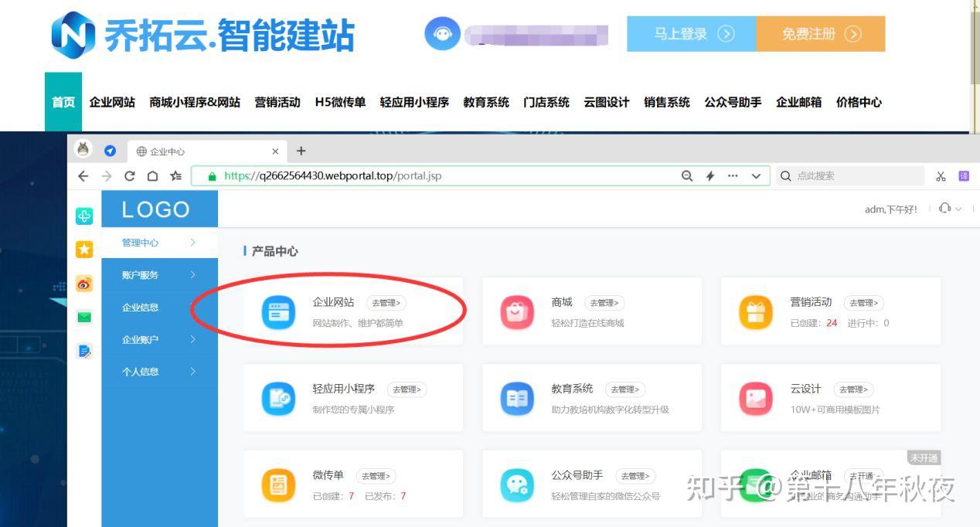Open the Weibo sidebar icon
The image size is (980, 527).
pyautogui.click(x=84, y=284)
